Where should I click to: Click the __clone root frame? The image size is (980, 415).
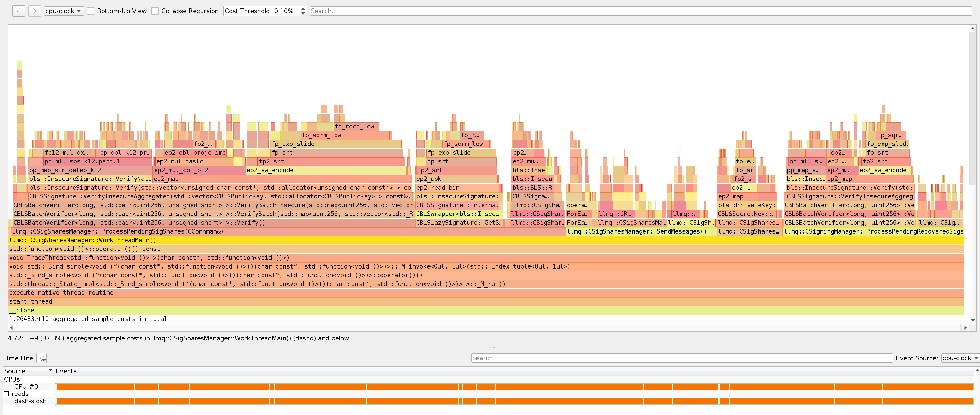(486, 310)
